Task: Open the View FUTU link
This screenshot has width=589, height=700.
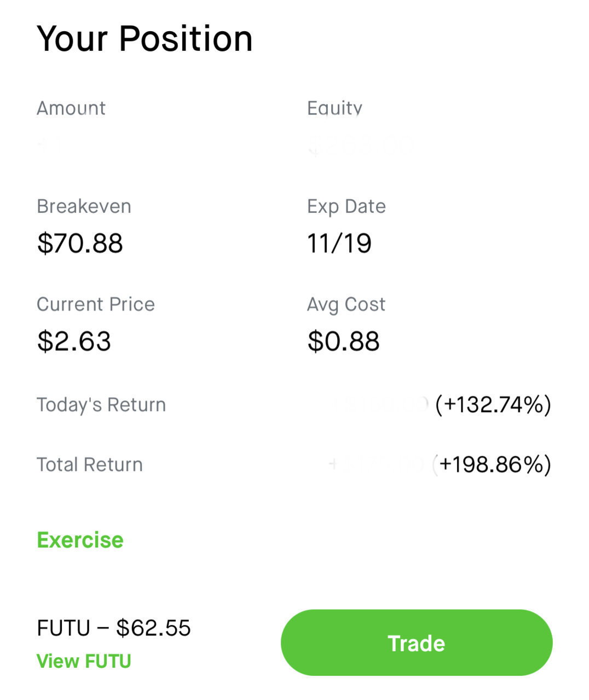Action: (84, 661)
